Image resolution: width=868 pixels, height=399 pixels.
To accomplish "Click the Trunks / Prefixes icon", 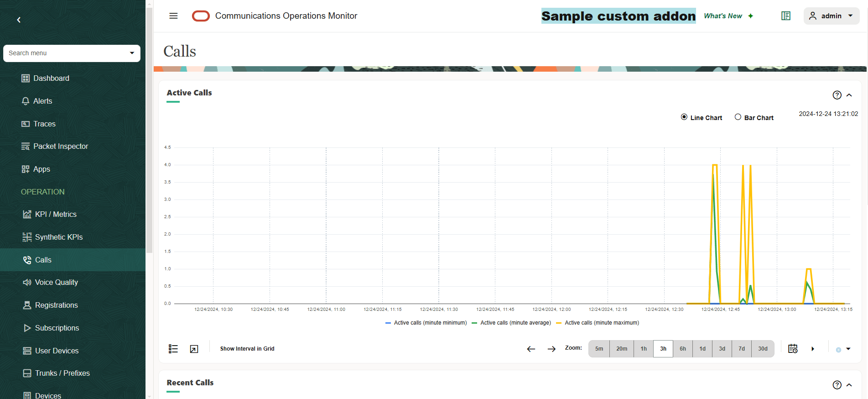I will (x=27, y=373).
